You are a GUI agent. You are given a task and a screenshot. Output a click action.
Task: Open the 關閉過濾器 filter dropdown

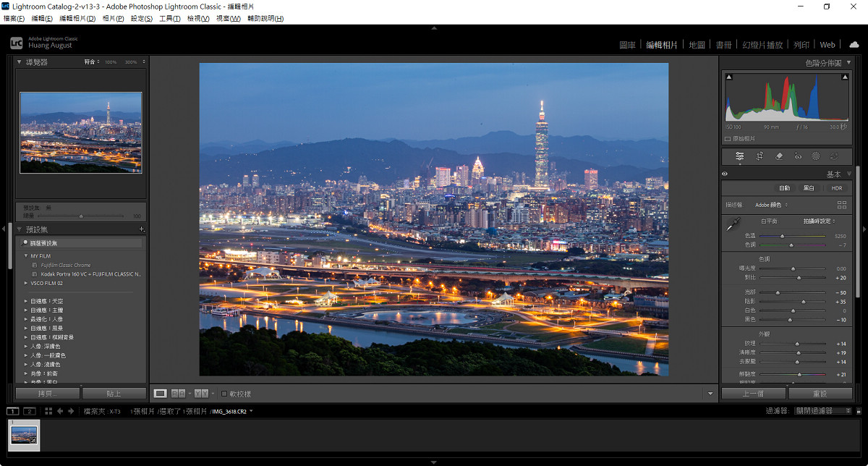817,411
